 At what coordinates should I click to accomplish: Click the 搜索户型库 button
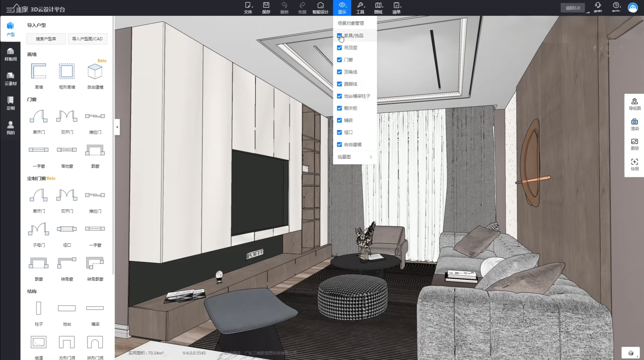tap(46, 39)
